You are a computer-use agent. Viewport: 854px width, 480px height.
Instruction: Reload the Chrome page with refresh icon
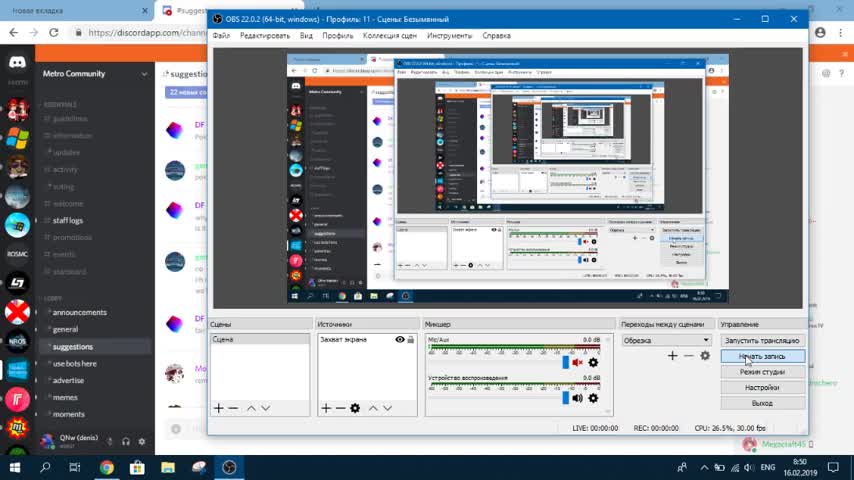click(x=53, y=33)
